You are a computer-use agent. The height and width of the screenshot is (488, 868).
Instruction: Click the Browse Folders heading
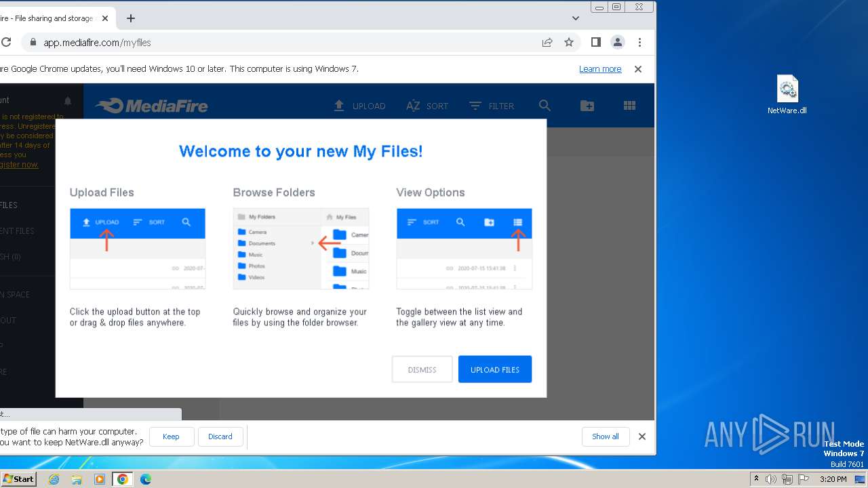point(274,192)
